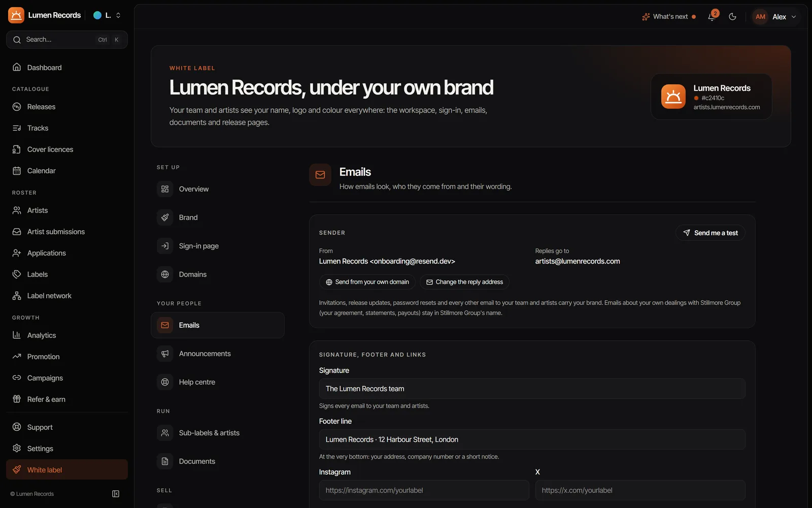The height and width of the screenshot is (508, 812).
Task: Open Releases in the catalogue
Action: (67, 107)
